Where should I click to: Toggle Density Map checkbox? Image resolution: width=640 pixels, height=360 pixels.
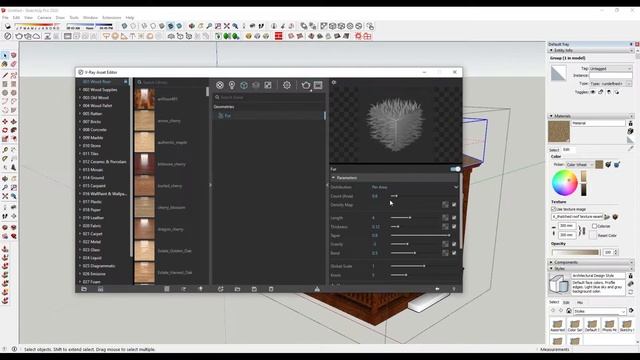pyautogui.click(x=454, y=205)
